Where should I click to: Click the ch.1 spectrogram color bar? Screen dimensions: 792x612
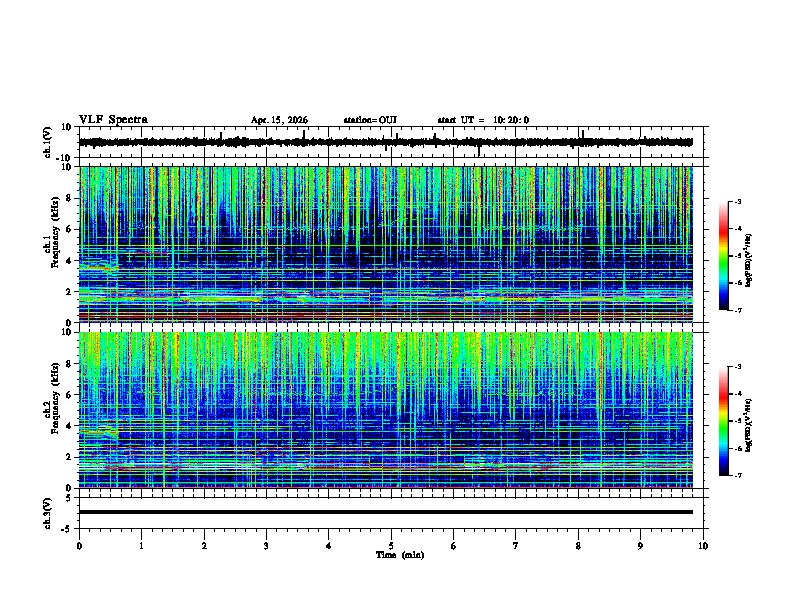click(724, 256)
